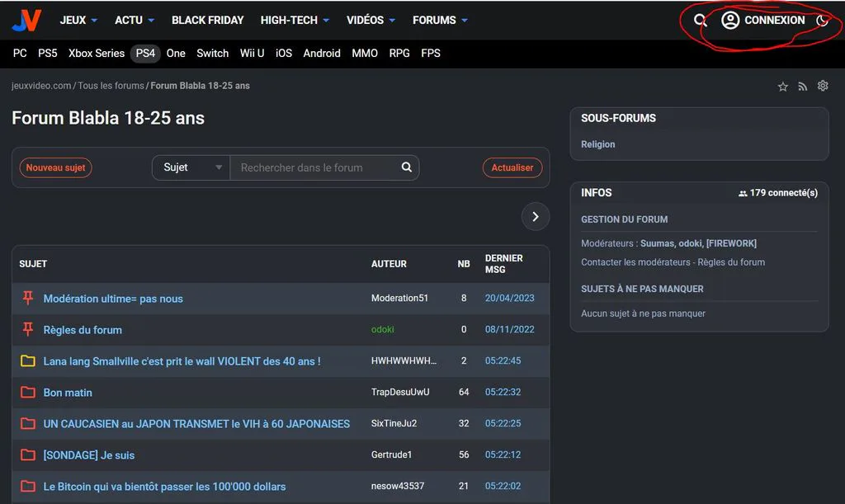Image resolution: width=845 pixels, height=504 pixels.
Task: Open the forum RSS feed icon
Action: pyautogui.click(x=803, y=86)
